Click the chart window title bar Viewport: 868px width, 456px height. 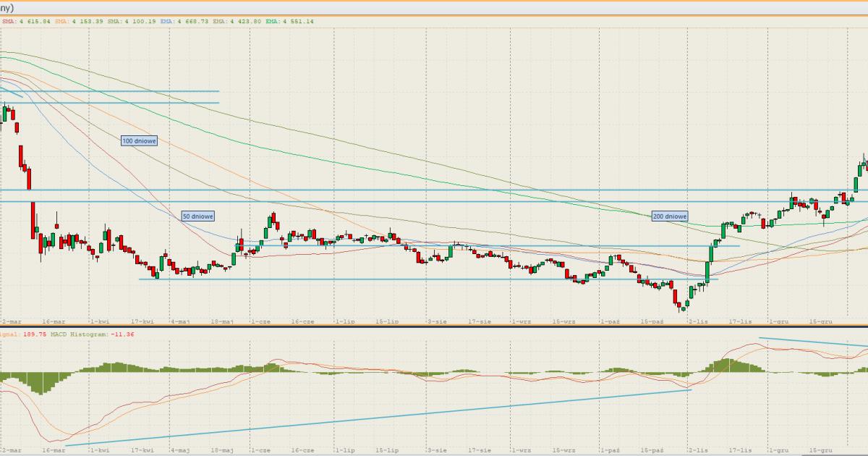pos(434,7)
